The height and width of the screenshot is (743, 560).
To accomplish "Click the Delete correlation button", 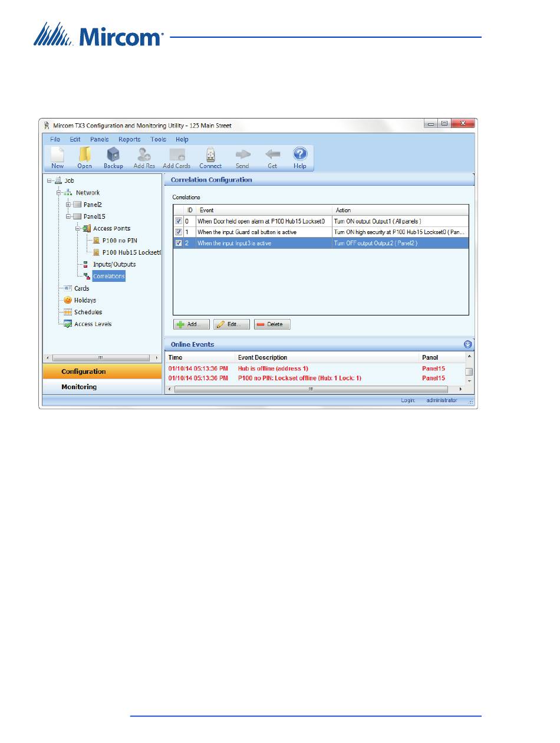I will click(272, 324).
